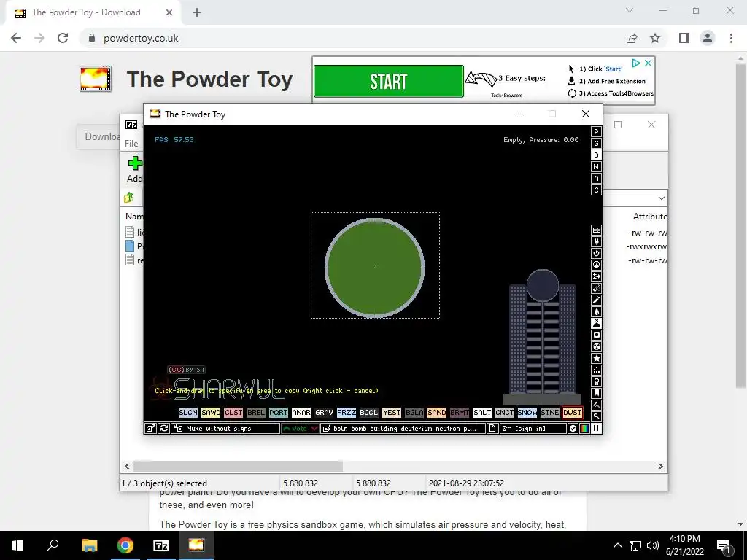747x560 pixels.
Task: Open element Search with magnifier icon
Action: pyautogui.click(x=596, y=416)
